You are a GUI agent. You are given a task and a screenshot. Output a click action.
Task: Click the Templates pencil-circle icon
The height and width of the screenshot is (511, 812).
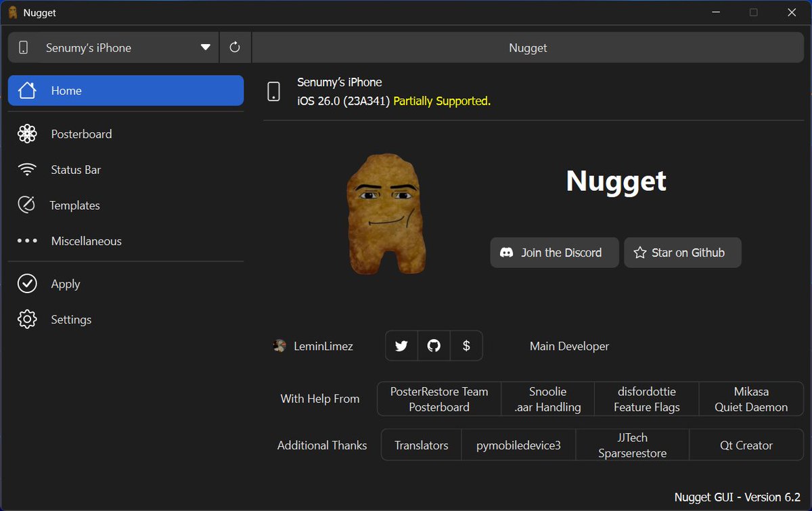pyautogui.click(x=27, y=205)
